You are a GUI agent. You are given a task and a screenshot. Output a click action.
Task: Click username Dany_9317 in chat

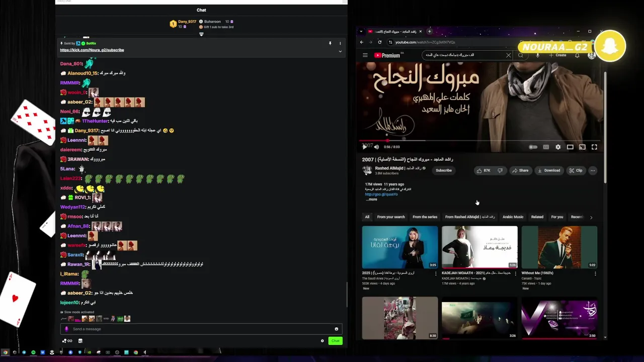pos(87,131)
